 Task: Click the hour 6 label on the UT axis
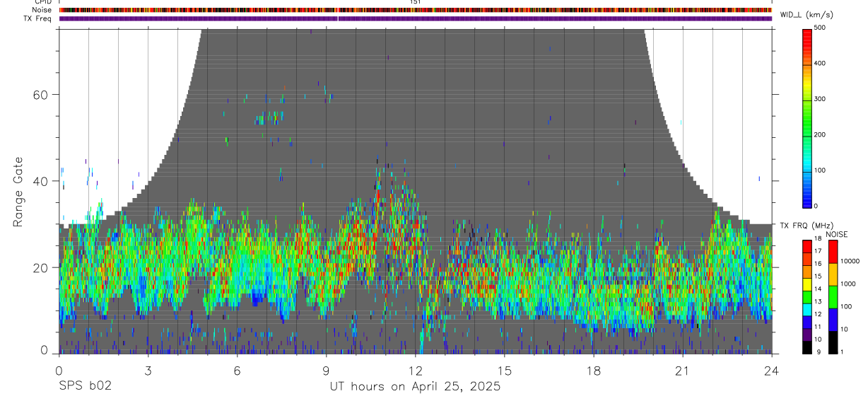(237, 371)
